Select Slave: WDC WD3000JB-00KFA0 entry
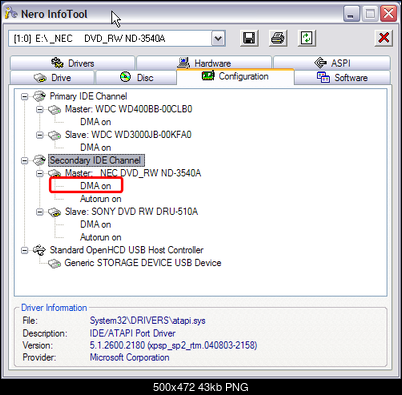This screenshot has height=395, width=402. pos(128,135)
